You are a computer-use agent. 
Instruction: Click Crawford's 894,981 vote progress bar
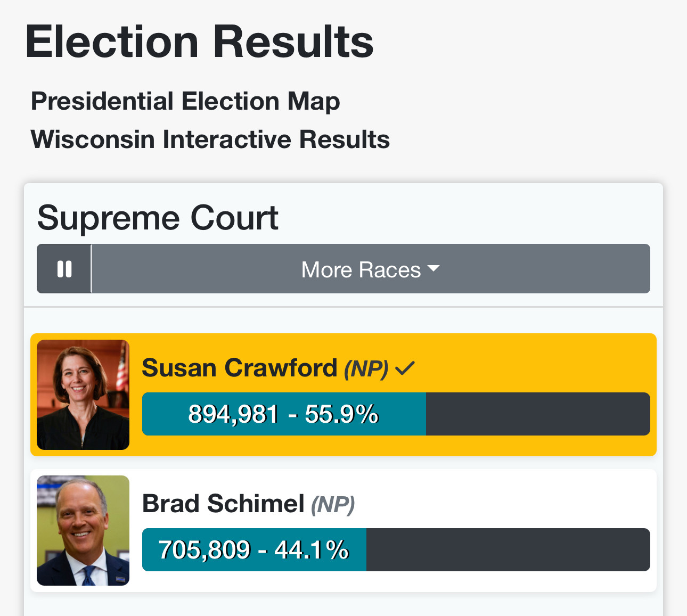pos(396,414)
